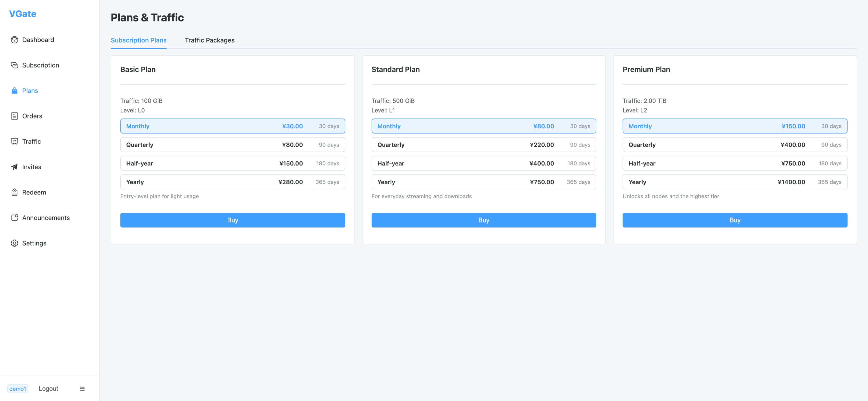The width and height of the screenshot is (868, 401).
Task: Pick Half-year ¥750.00 option in Premium Plan
Action: coord(734,163)
